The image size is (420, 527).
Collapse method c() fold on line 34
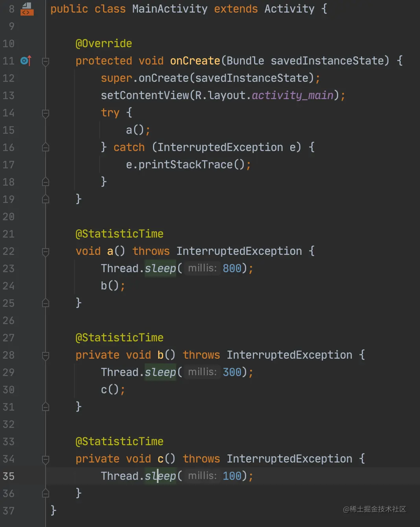[x=46, y=459]
